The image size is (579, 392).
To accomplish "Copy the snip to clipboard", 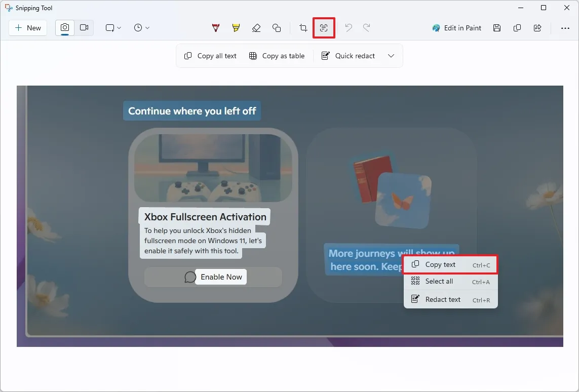I will [x=517, y=28].
